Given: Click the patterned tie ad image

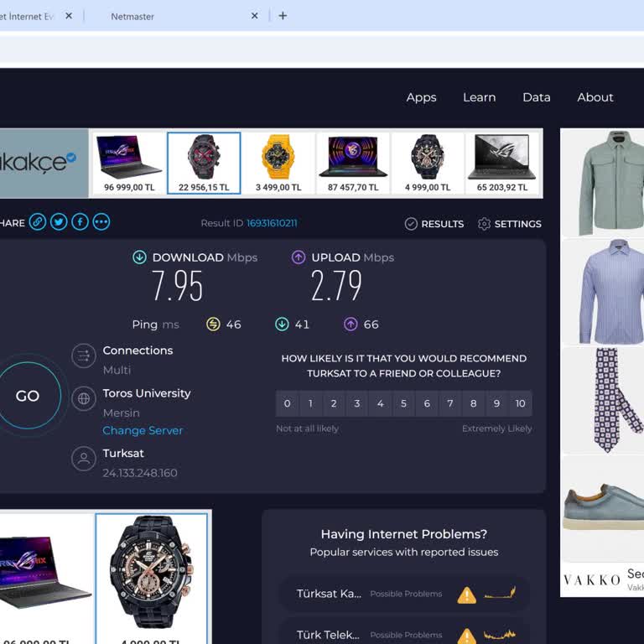Looking at the screenshot, I should [x=602, y=400].
